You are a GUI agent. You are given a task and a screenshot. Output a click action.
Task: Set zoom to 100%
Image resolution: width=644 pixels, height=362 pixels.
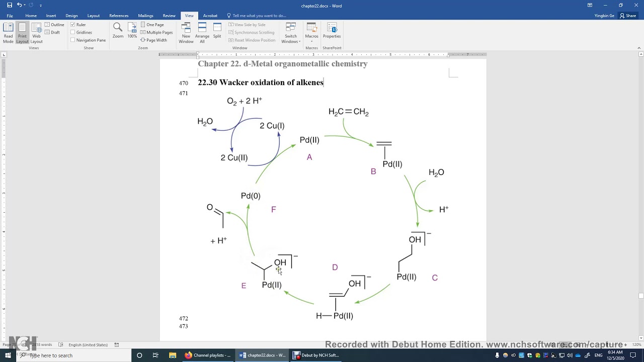[x=132, y=31]
